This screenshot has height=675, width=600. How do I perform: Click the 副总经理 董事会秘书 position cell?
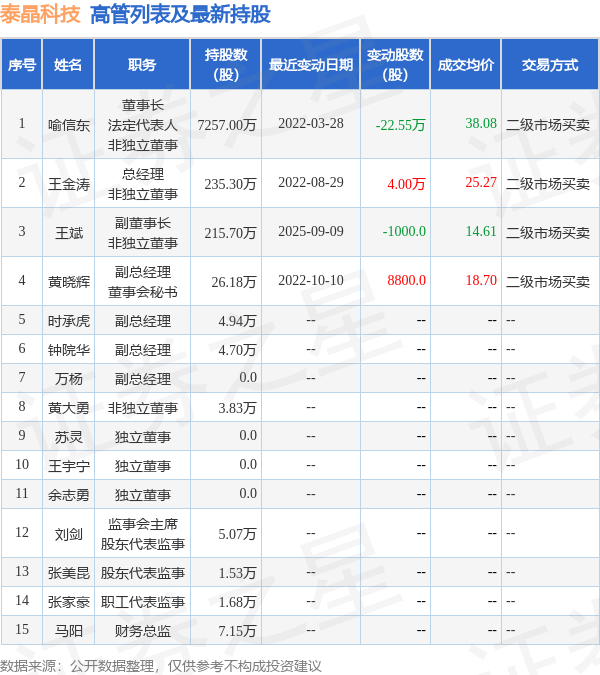[x=142, y=282]
